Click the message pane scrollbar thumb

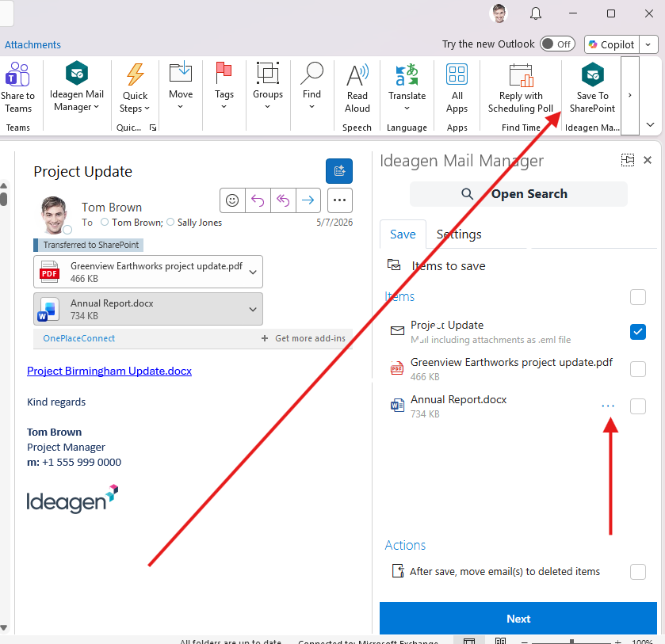point(4,198)
